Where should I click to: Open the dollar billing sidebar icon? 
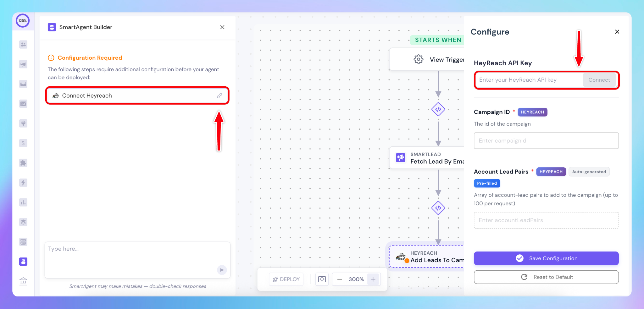point(23,143)
